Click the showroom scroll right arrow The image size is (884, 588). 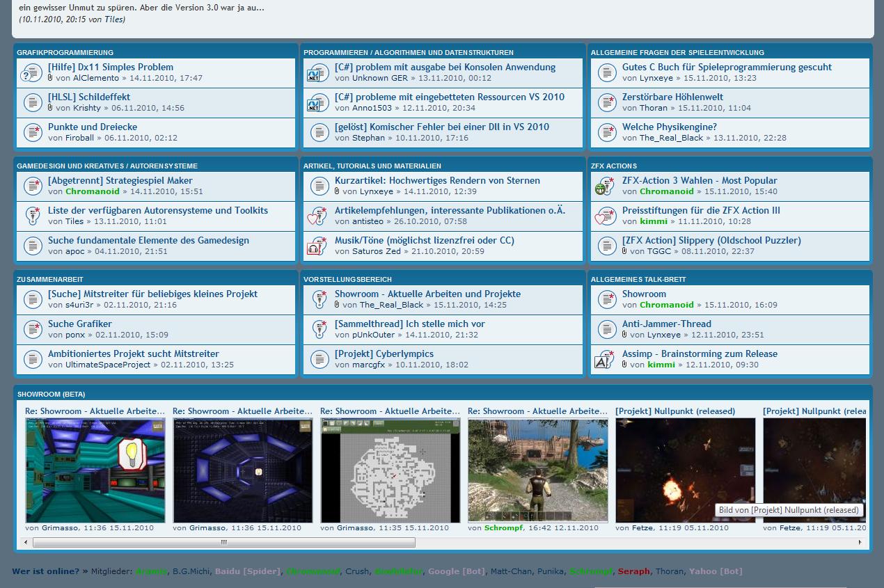[x=860, y=542]
